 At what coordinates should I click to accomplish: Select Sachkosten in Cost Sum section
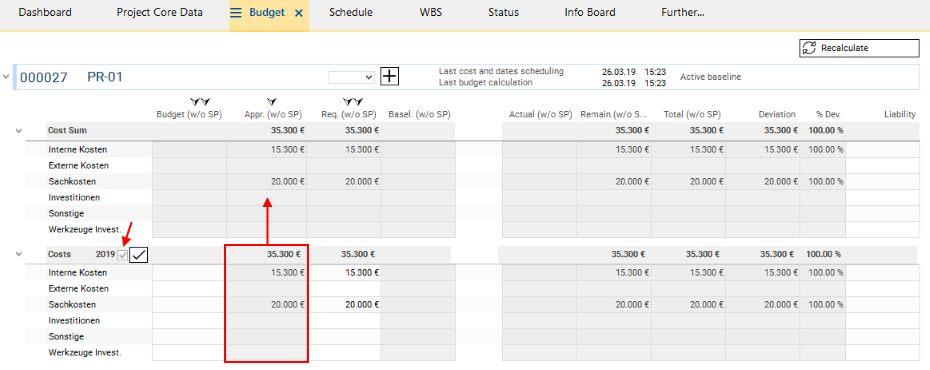[x=72, y=181]
